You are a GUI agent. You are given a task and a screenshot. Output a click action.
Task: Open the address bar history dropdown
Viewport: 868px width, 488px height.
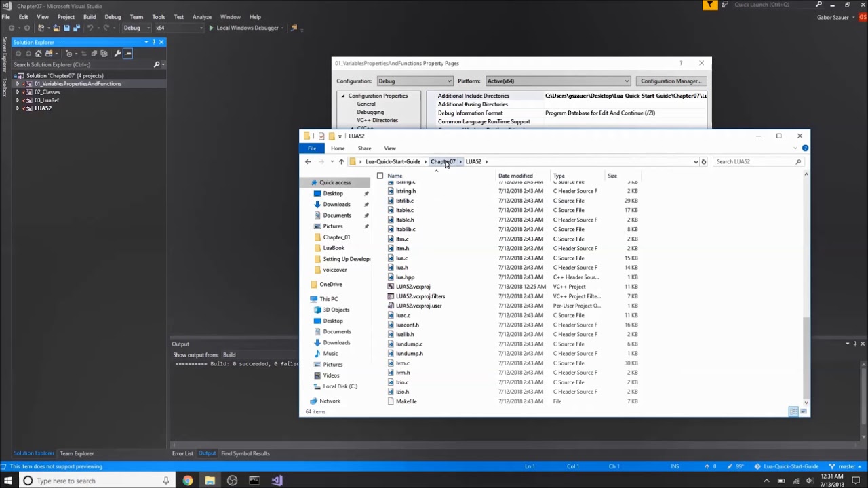(x=696, y=161)
